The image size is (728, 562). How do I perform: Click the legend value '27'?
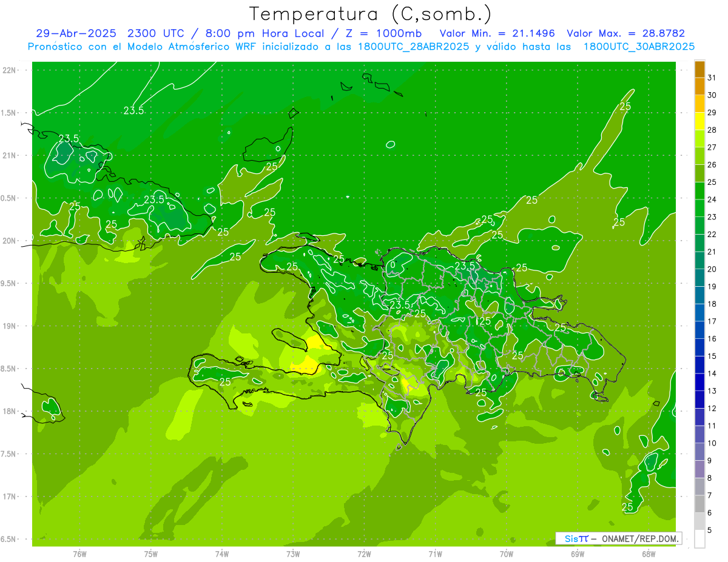click(712, 147)
